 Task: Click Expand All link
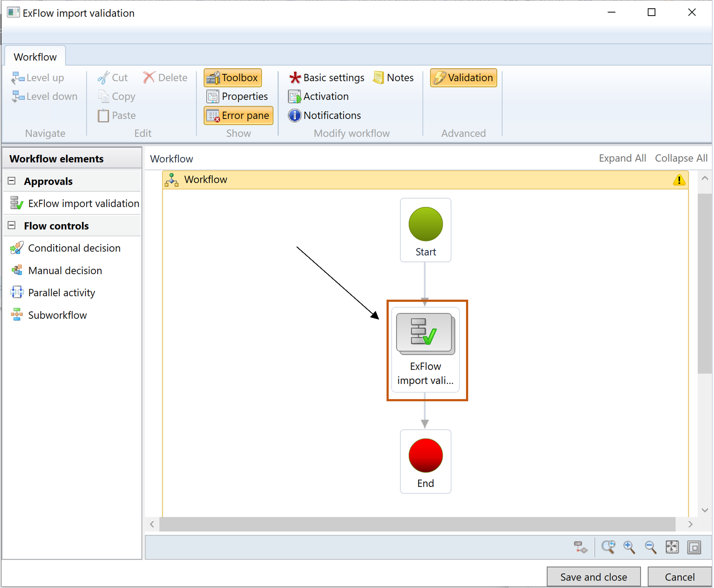(x=622, y=159)
